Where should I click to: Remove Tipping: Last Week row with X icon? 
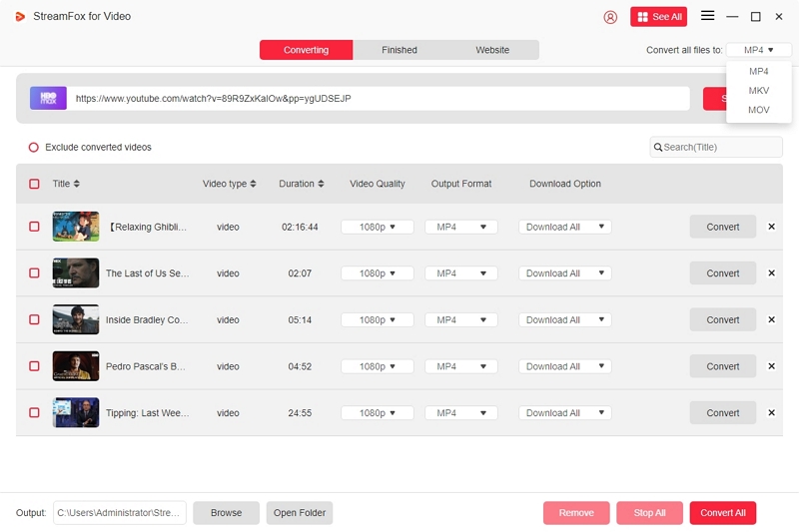pos(771,412)
